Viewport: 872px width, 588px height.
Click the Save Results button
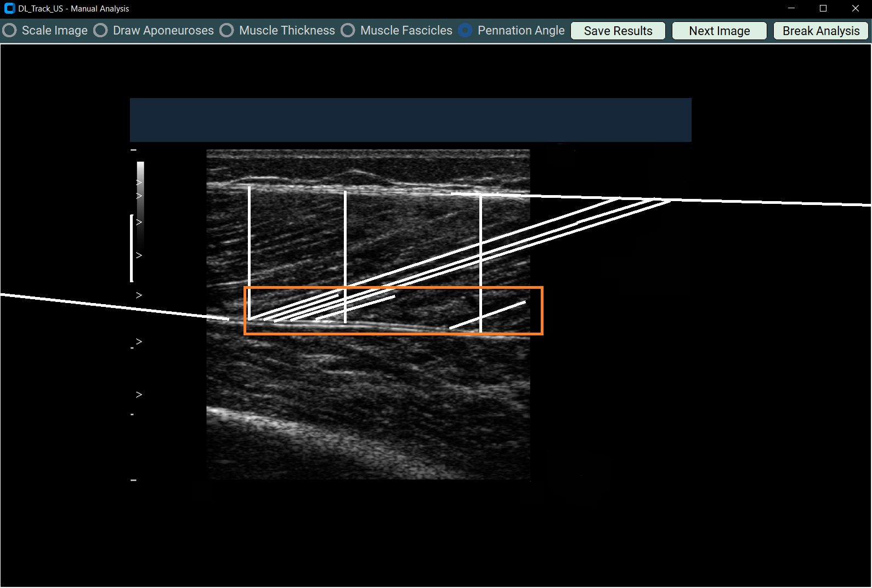point(618,31)
